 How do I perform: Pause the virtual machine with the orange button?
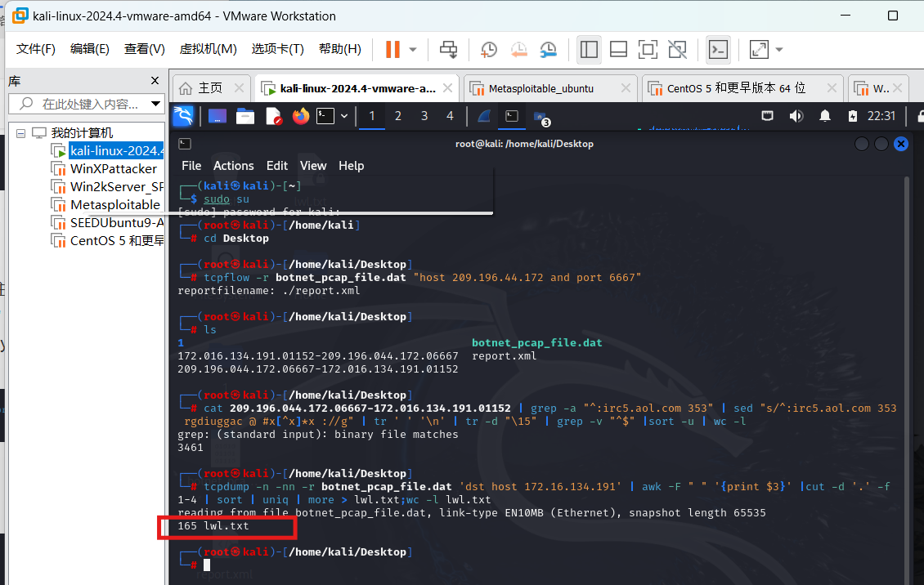point(392,50)
